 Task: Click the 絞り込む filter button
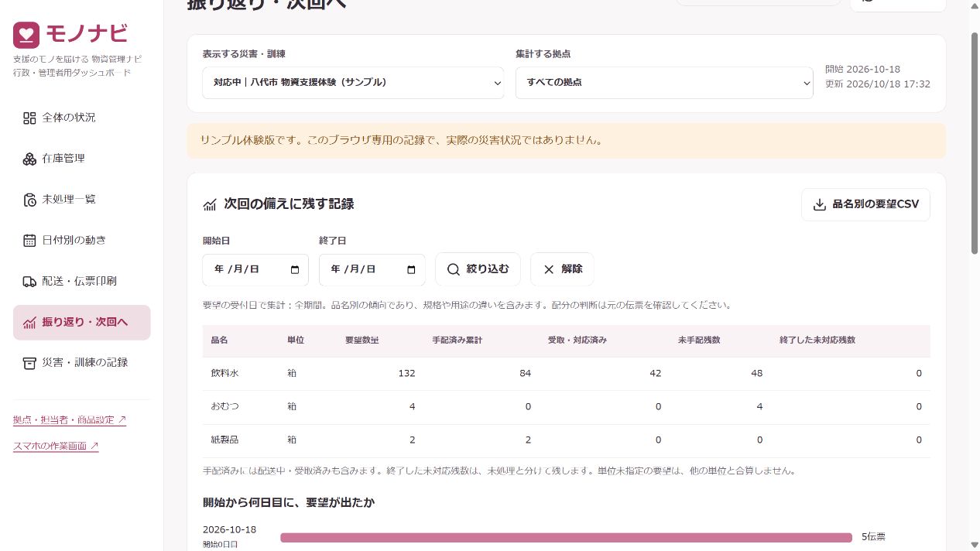tap(478, 269)
